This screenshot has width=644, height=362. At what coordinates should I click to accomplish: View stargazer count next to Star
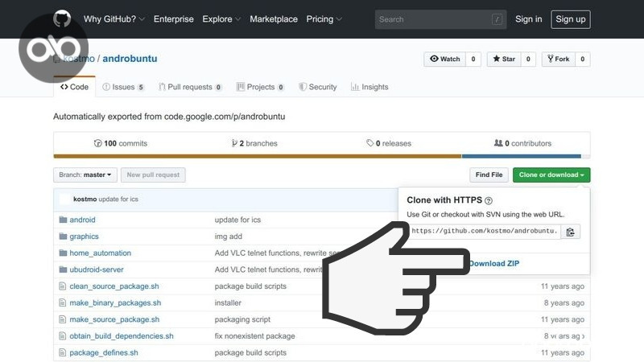[x=528, y=59]
